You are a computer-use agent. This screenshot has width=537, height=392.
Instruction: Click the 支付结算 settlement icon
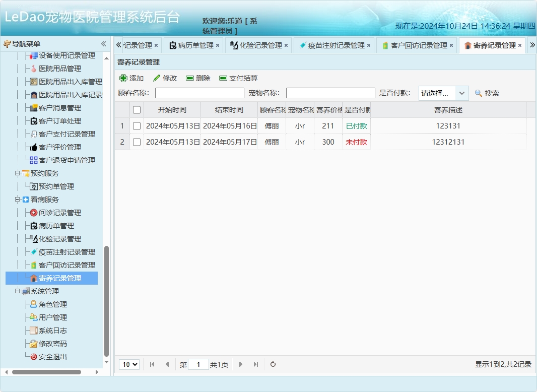click(223, 78)
